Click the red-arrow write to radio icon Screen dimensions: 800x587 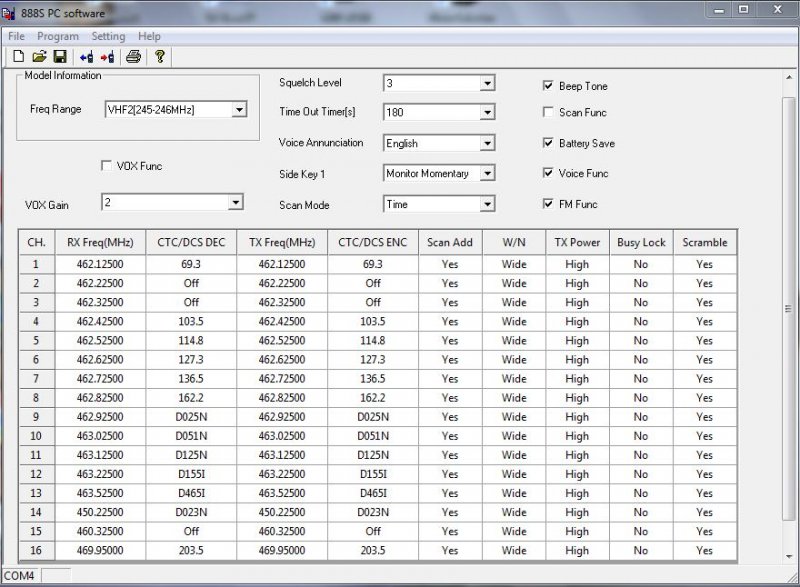[107, 57]
